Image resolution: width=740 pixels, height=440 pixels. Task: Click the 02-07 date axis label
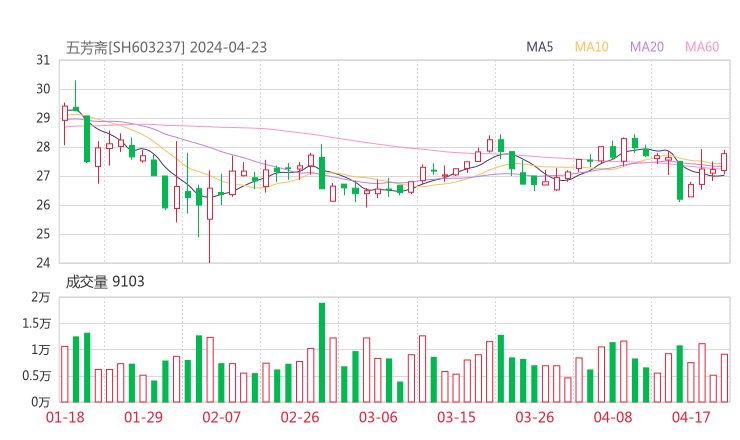[221, 417]
